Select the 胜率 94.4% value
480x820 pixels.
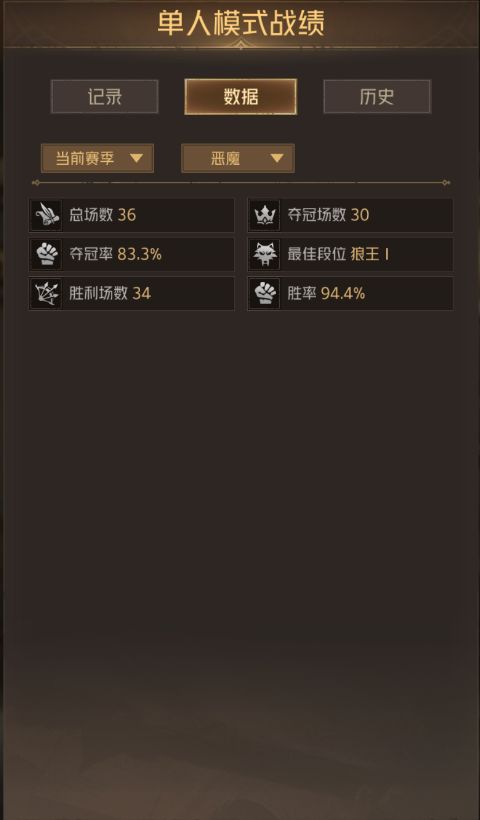[343, 294]
